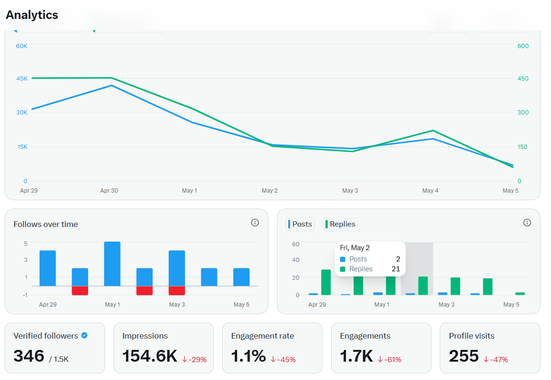Click the 150 right axis label

(x=523, y=147)
